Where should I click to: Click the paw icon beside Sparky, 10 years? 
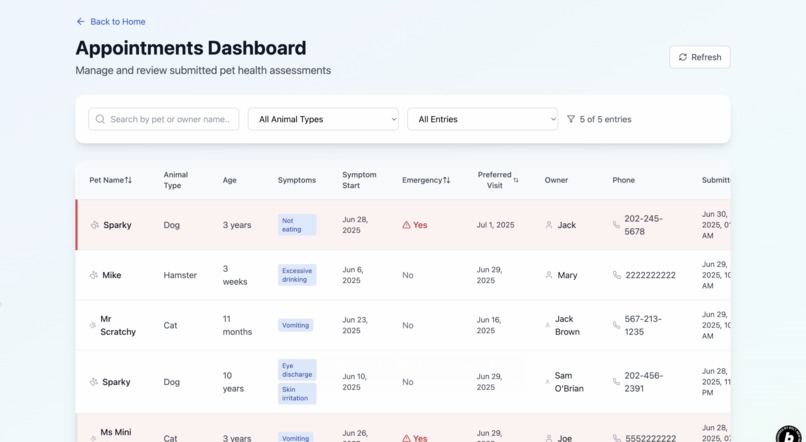94,382
